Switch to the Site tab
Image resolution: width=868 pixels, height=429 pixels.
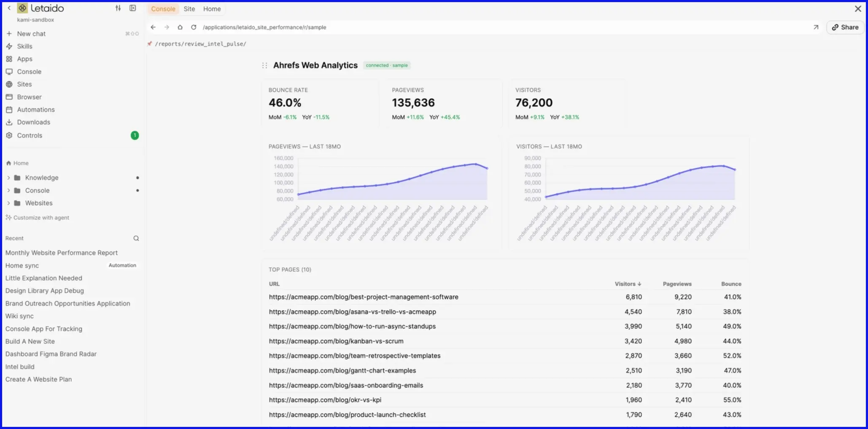point(189,9)
